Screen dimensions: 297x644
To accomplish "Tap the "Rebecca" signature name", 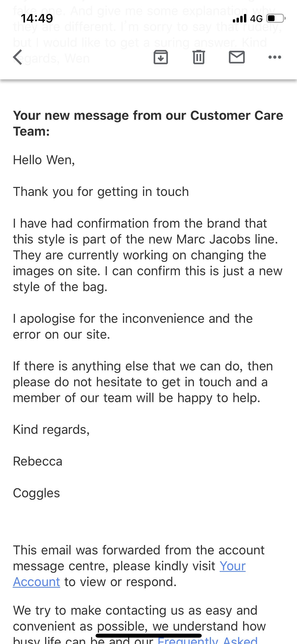I will (38, 461).
